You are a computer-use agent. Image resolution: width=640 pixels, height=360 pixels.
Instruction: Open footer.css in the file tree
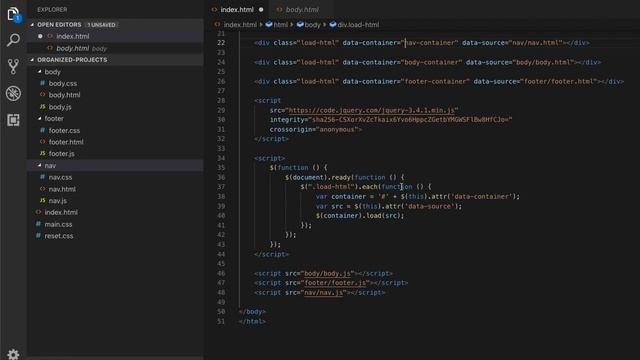click(x=64, y=131)
